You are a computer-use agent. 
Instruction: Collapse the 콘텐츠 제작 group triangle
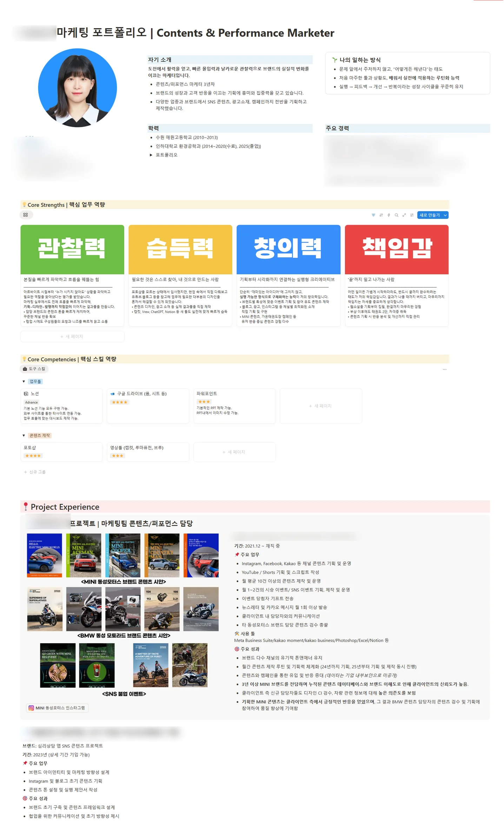(x=24, y=435)
